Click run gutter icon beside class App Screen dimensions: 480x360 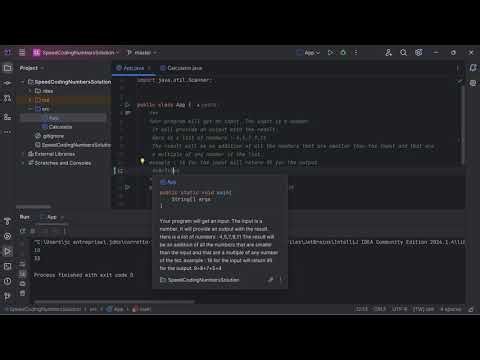(127, 105)
